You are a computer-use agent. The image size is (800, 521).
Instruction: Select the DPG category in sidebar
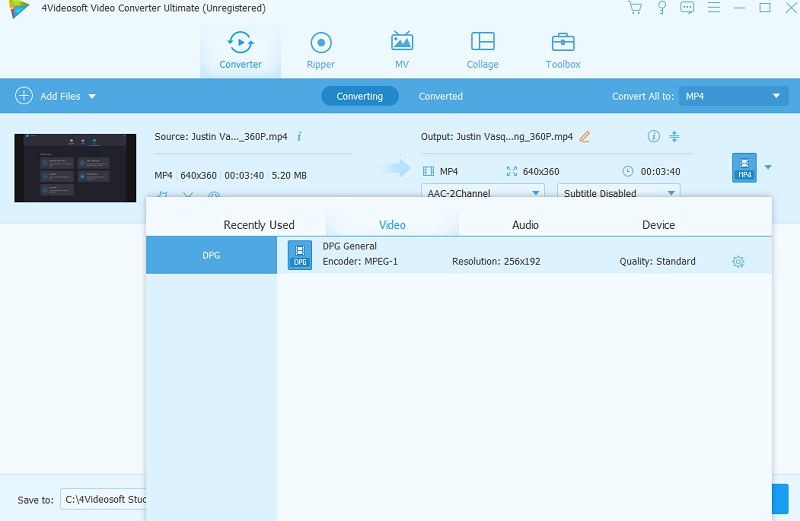[x=211, y=255]
